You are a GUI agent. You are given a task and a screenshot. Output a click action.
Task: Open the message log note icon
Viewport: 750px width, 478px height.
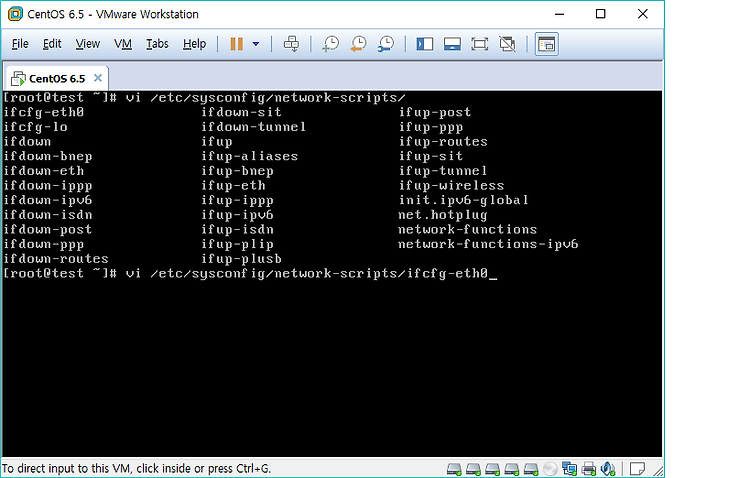coord(637,468)
